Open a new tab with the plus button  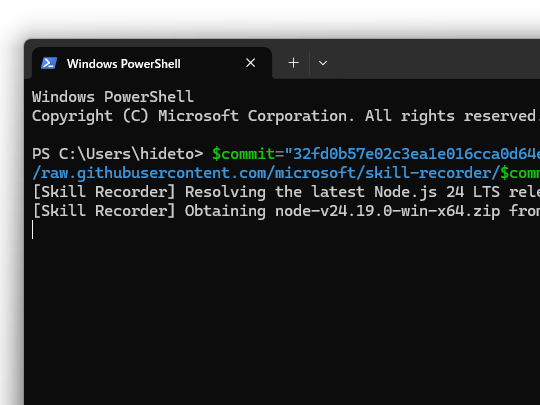293,63
